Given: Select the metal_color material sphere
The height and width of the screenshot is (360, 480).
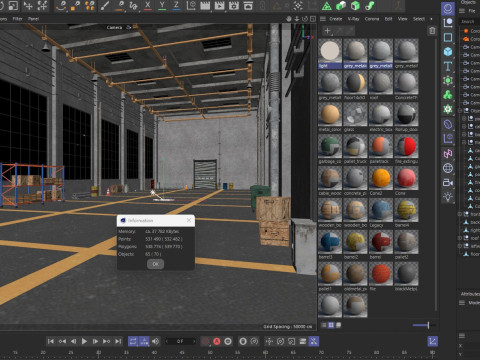Looking at the screenshot, I should click(x=330, y=114).
